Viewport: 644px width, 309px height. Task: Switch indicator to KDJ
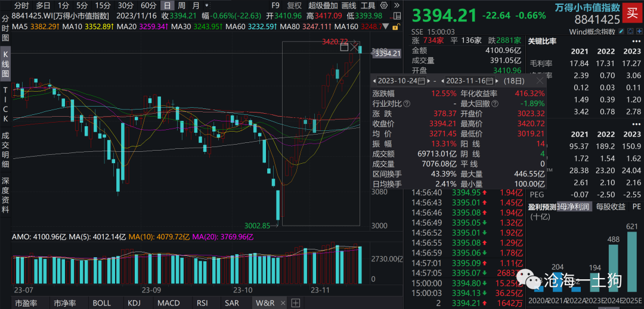(134, 303)
